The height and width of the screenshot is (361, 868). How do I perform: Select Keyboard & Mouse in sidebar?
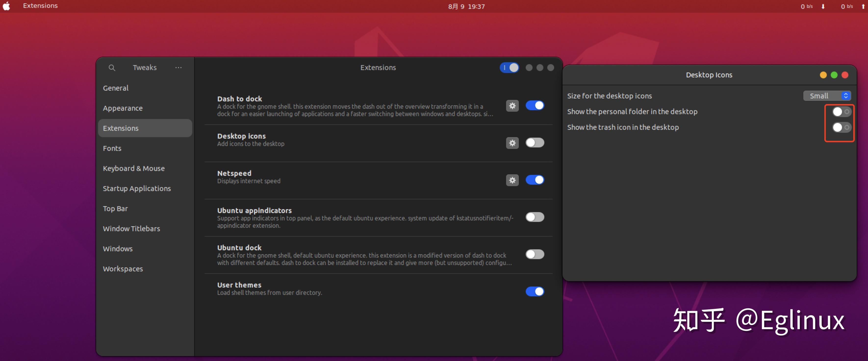[145, 168]
